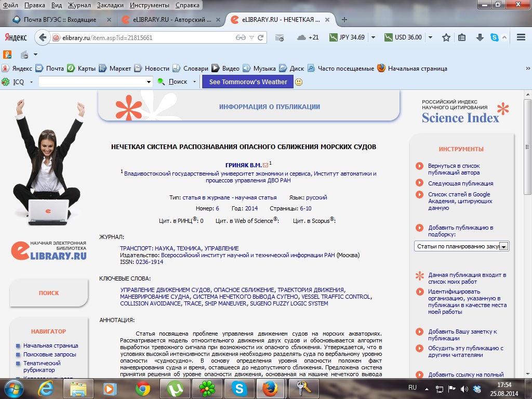Click the author email envelope icon

coord(265,165)
